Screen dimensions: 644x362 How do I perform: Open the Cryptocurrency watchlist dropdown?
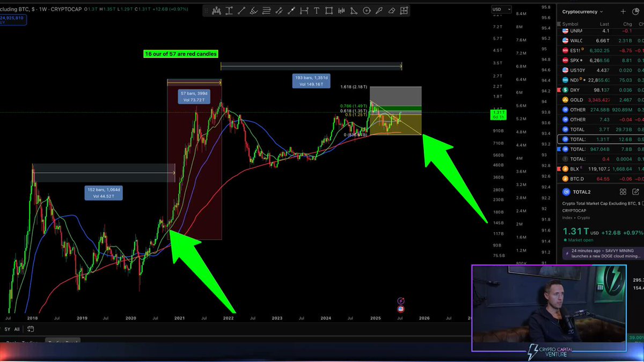click(583, 11)
